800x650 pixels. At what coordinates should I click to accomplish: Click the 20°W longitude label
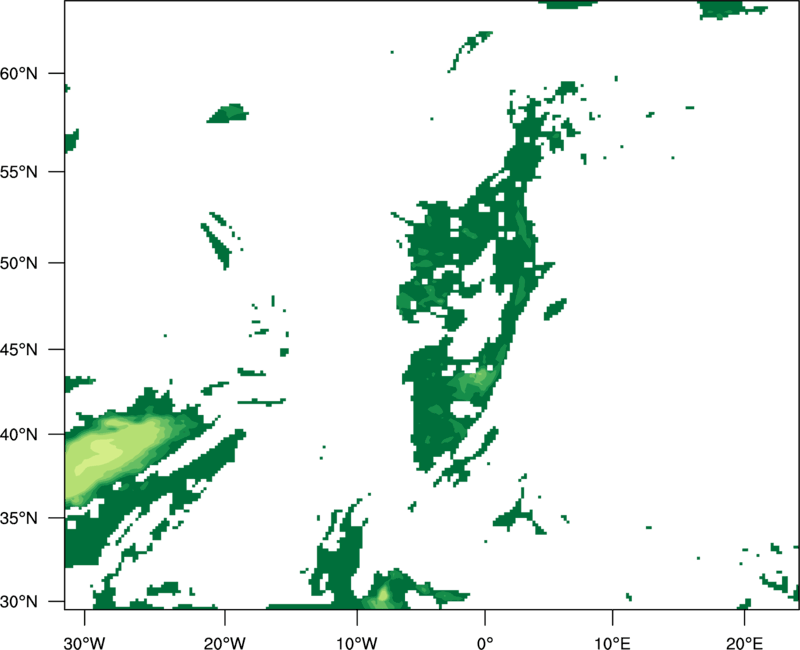(225, 643)
